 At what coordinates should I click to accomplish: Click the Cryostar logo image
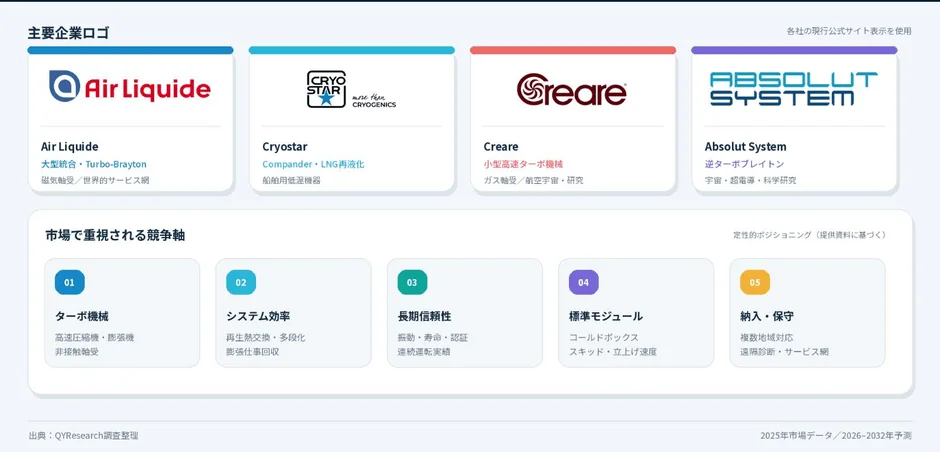coord(351,89)
